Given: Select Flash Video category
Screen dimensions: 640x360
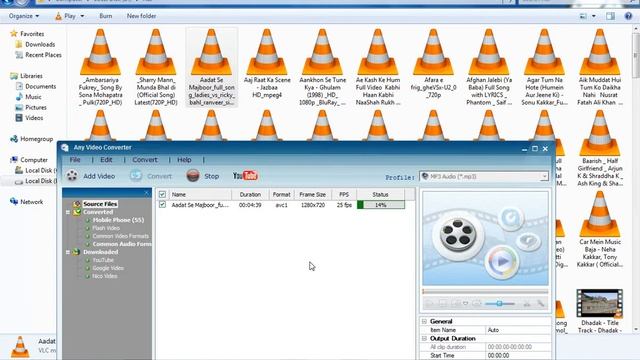Looking at the screenshot, I should click(106, 228).
